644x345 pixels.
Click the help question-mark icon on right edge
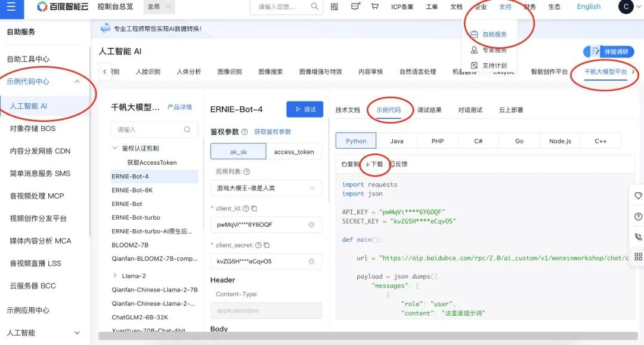coord(638,216)
